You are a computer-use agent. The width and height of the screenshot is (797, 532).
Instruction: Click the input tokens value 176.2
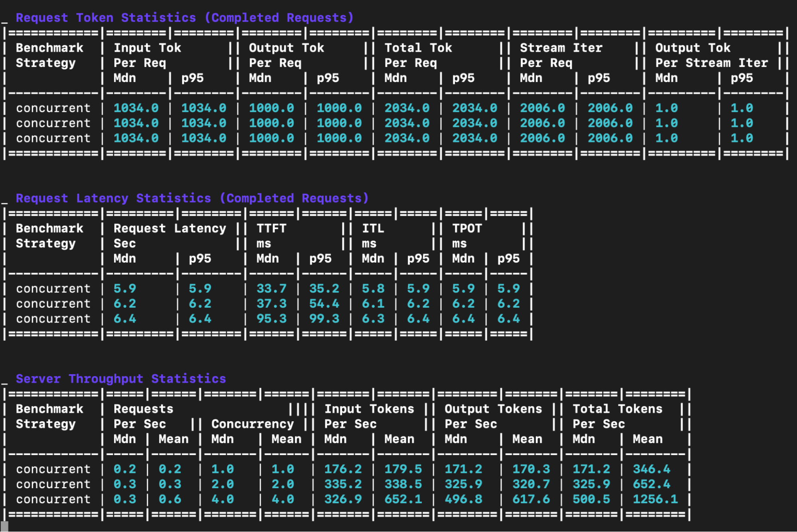(x=343, y=469)
